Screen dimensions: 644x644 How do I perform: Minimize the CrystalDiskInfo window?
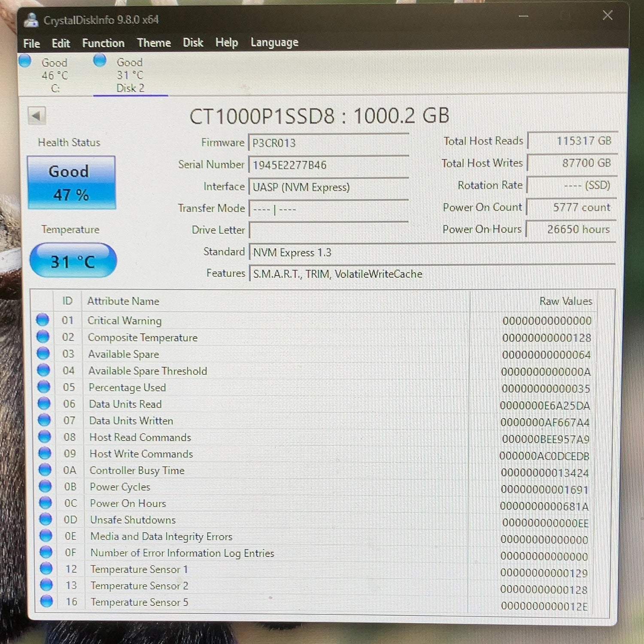523,17
